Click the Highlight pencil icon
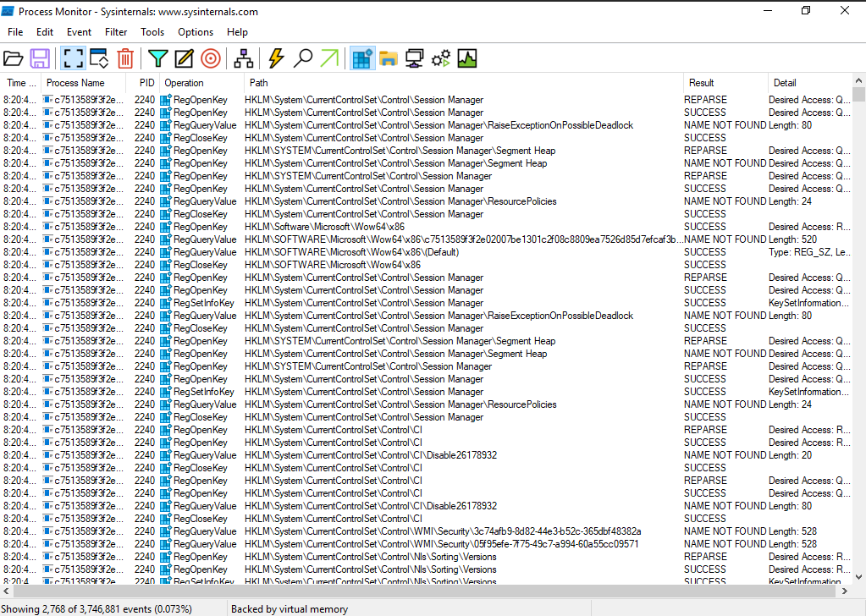The width and height of the screenshot is (866, 616). coord(184,58)
